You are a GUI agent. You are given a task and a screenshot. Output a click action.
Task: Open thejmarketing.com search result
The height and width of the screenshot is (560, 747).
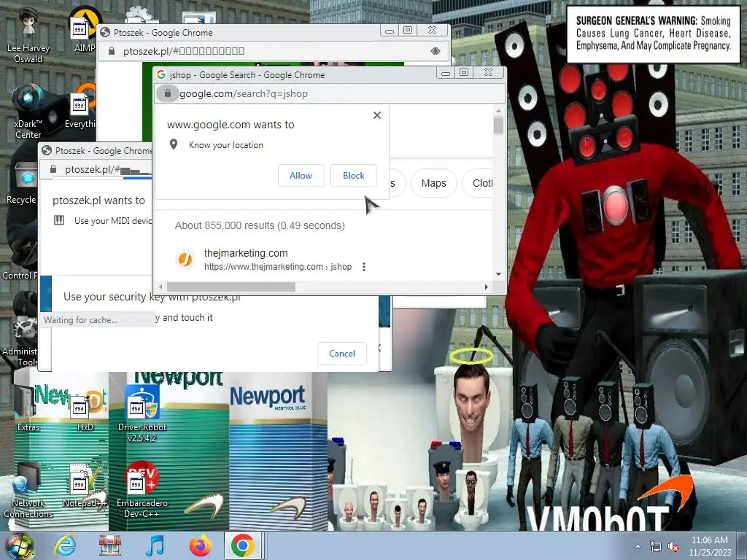246,253
